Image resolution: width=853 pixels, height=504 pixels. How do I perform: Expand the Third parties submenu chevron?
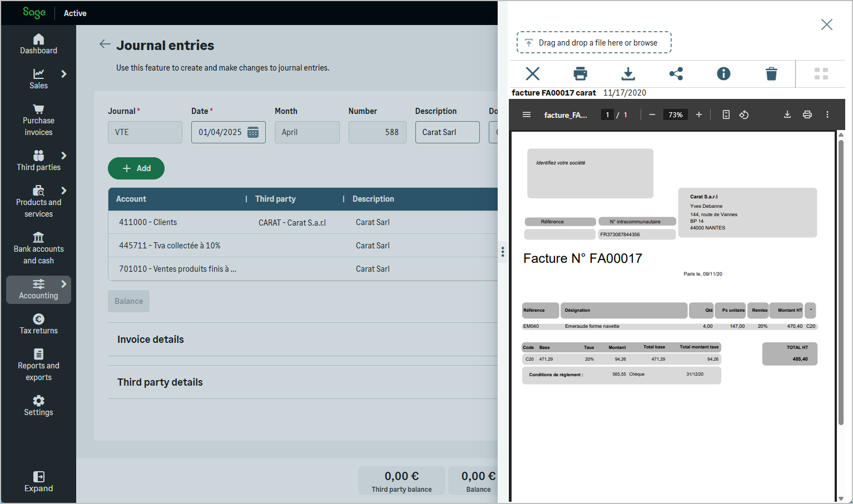pyautogui.click(x=64, y=156)
